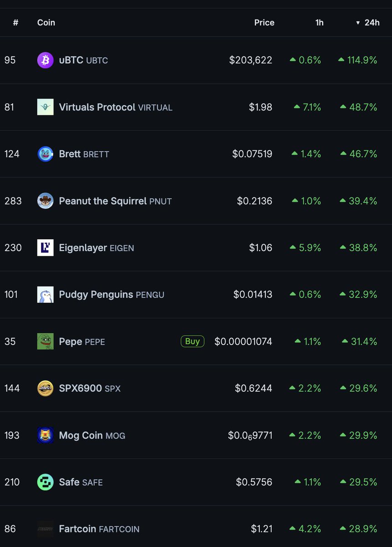Screen dimensions: 392x547
Task: Open the Virtuals Protocol coin link
Action: tap(97, 107)
